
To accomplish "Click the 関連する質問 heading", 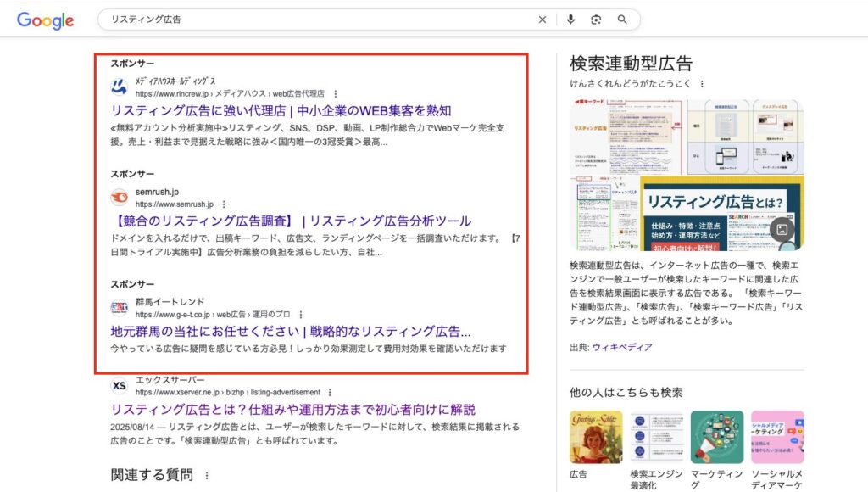I will pyautogui.click(x=152, y=475).
